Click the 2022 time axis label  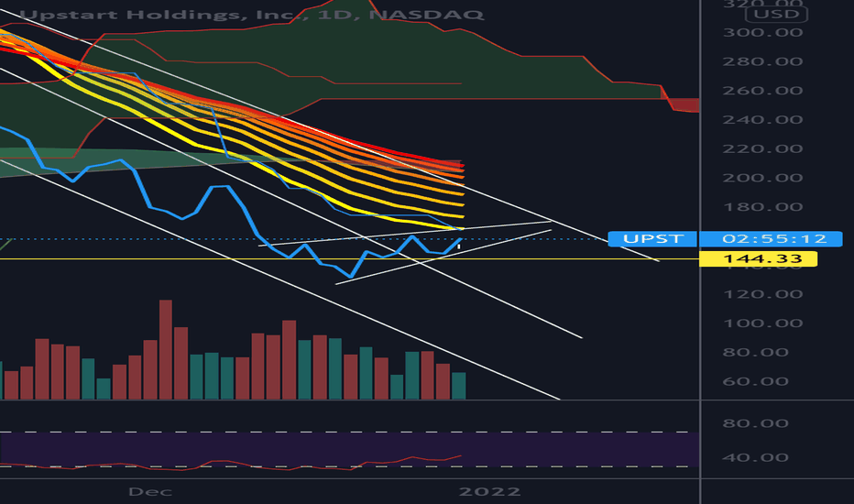click(489, 492)
